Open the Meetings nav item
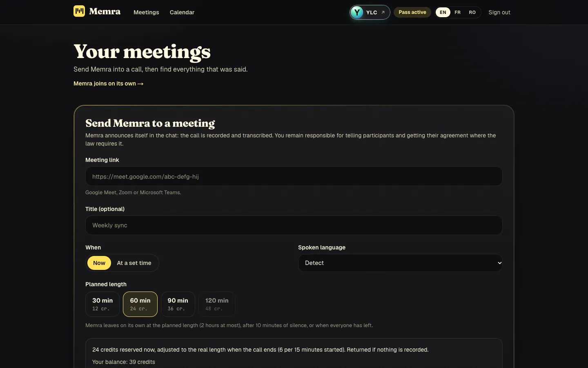Image resolution: width=588 pixels, height=368 pixels. pos(146,12)
